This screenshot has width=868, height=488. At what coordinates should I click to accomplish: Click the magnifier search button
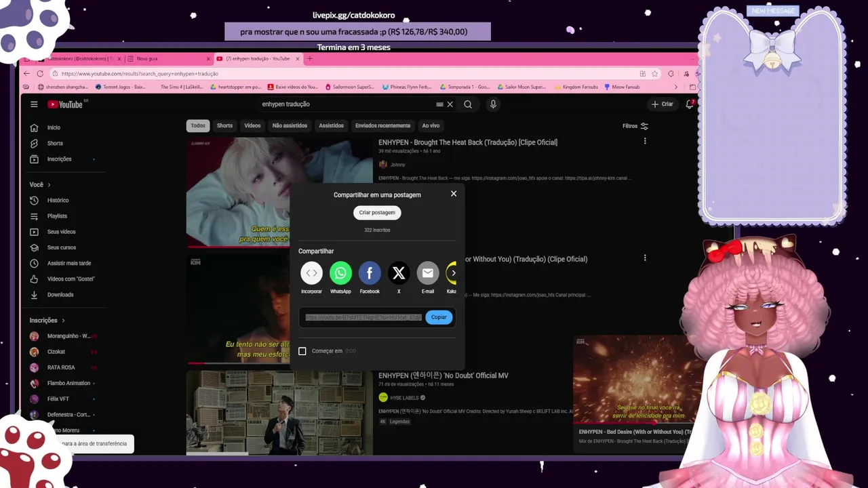pyautogui.click(x=468, y=104)
